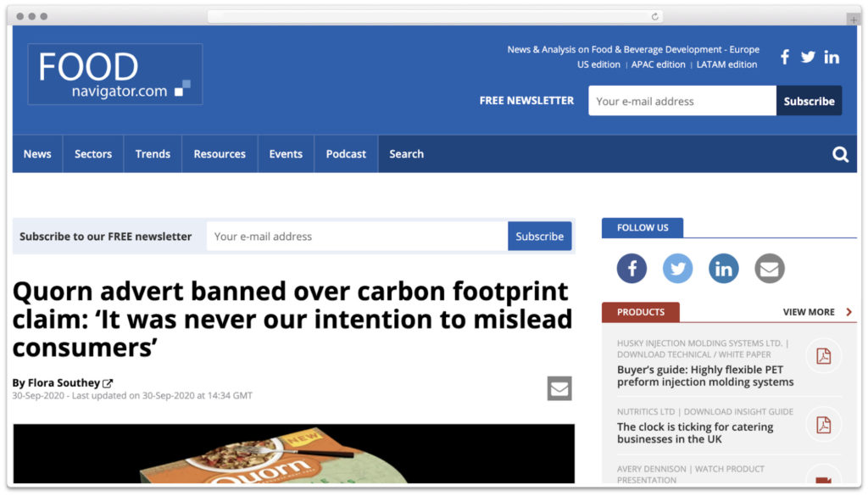Click the Quorn advert banned headline
This screenshot has width=868, height=496.
click(x=292, y=320)
